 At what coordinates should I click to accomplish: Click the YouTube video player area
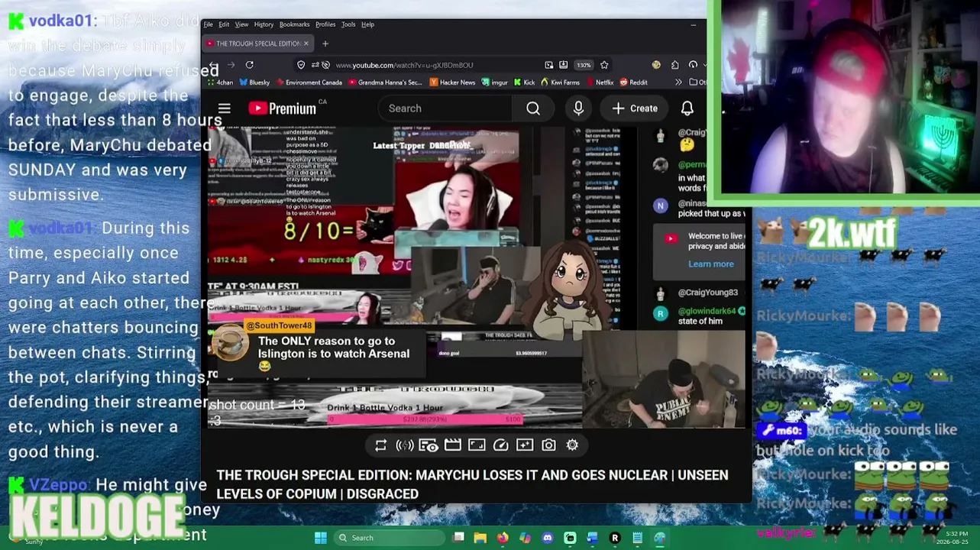tap(476, 279)
